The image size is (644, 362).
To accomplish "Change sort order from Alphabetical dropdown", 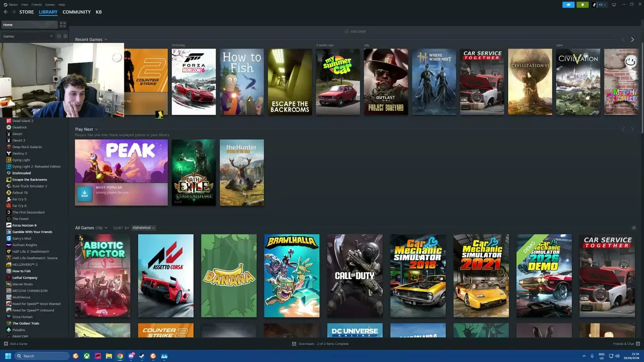I will pyautogui.click(x=143, y=228).
